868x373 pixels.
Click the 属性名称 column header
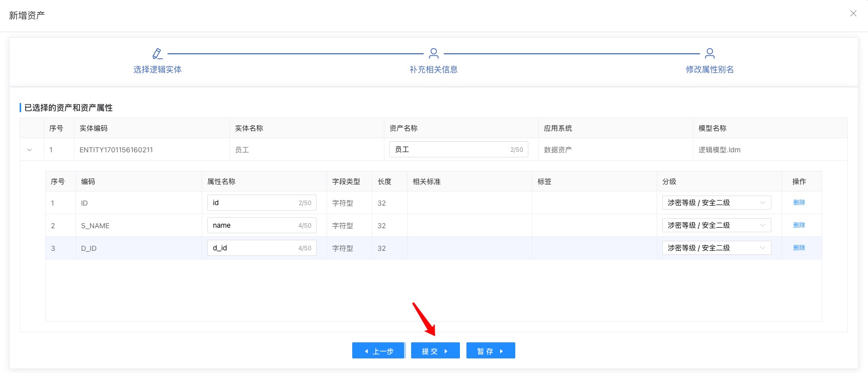click(x=221, y=181)
